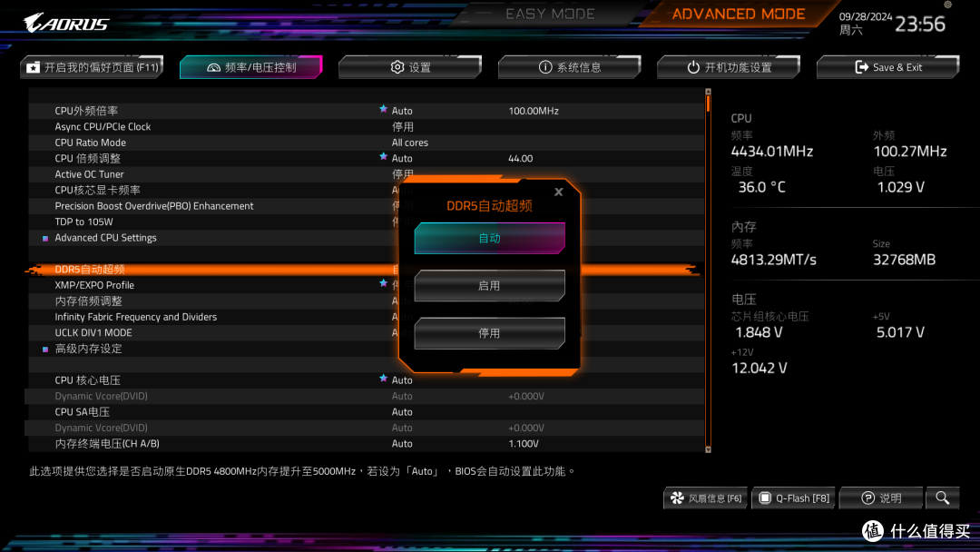980x552 pixels.
Task: Open 开机功能设置 tab
Action: pos(729,67)
